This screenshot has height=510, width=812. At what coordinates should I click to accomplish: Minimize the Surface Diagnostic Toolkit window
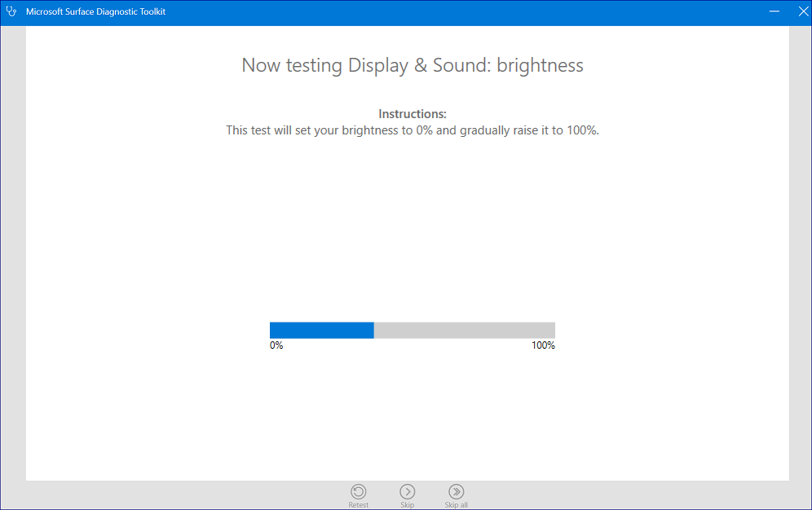[774, 11]
